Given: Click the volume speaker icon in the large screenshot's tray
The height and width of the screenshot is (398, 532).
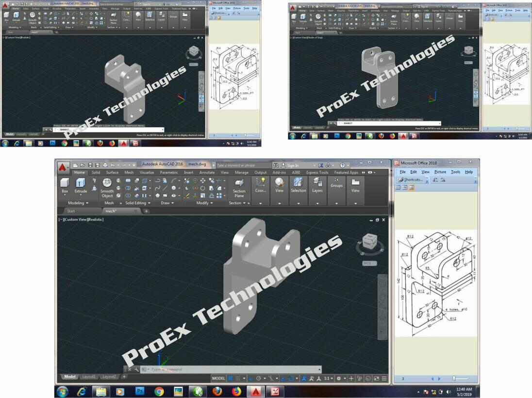Looking at the screenshot, I should 449,392.
